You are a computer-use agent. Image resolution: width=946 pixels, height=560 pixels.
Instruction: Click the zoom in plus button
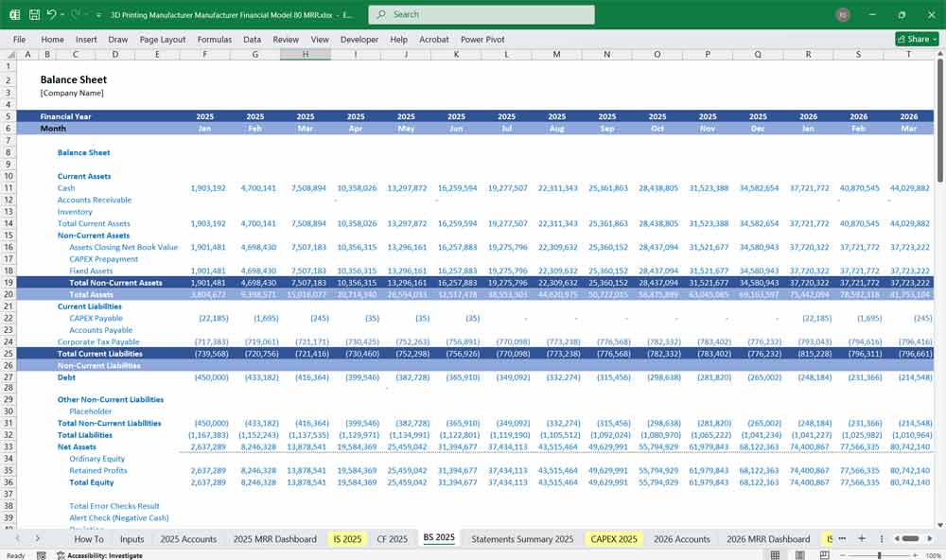coord(917,555)
